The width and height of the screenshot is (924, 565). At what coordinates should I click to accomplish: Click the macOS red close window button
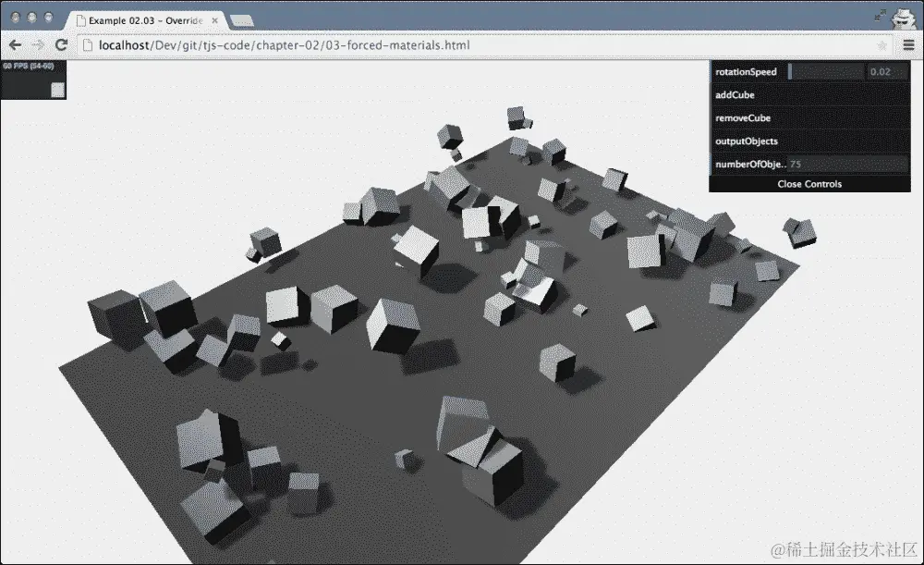16,18
